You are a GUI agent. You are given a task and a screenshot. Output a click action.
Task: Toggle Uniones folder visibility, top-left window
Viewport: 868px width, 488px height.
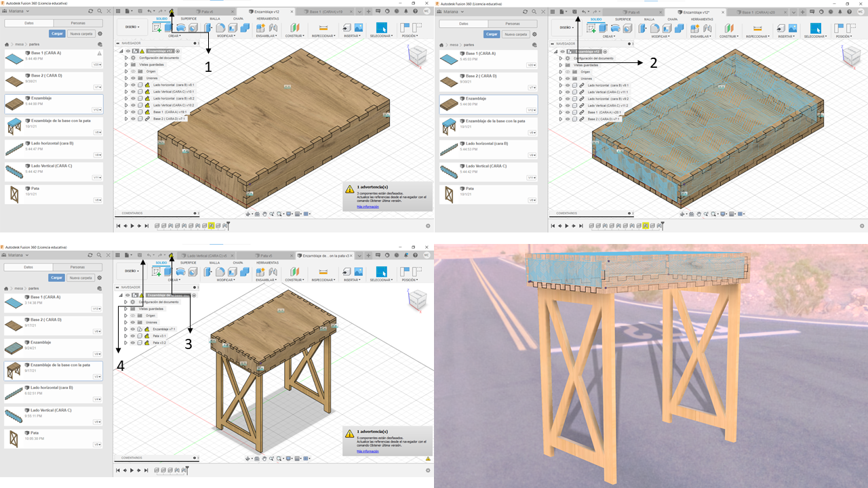click(x=133, y=78)
